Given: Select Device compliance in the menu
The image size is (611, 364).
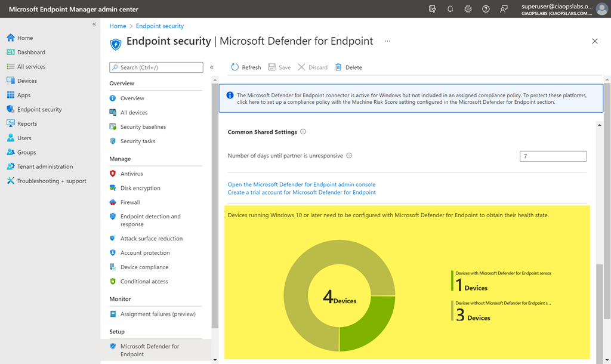Looking at the screenshot, I should tap(144, 267).
